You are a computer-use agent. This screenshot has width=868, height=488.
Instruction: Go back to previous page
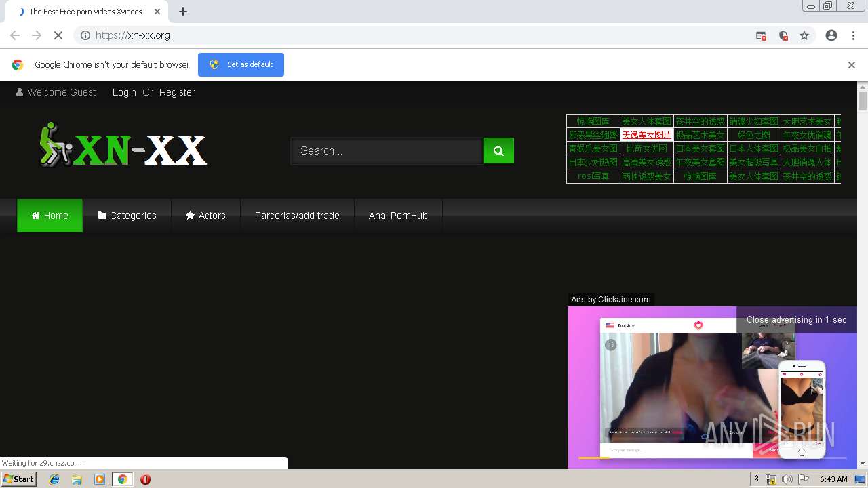(x=15, y=35)
